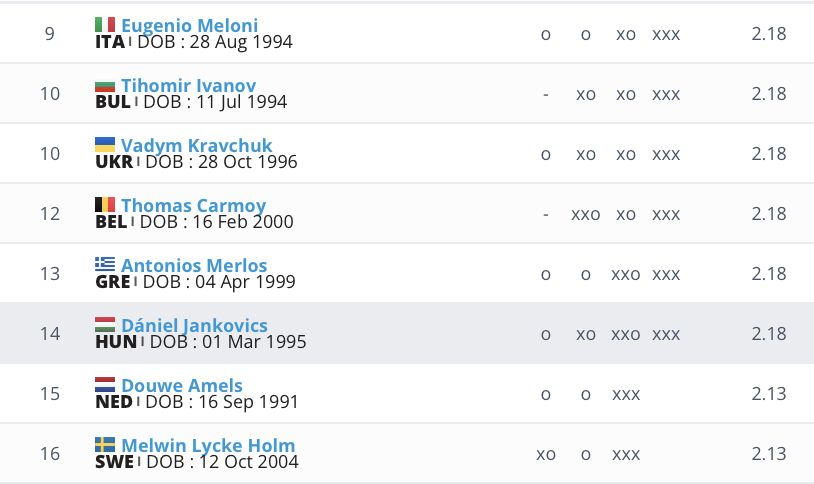Click the Greek flag icon beside Antonios Merlos
This screenshot has width=814, height=484.
pyautogui.click(x=105, y=265)
